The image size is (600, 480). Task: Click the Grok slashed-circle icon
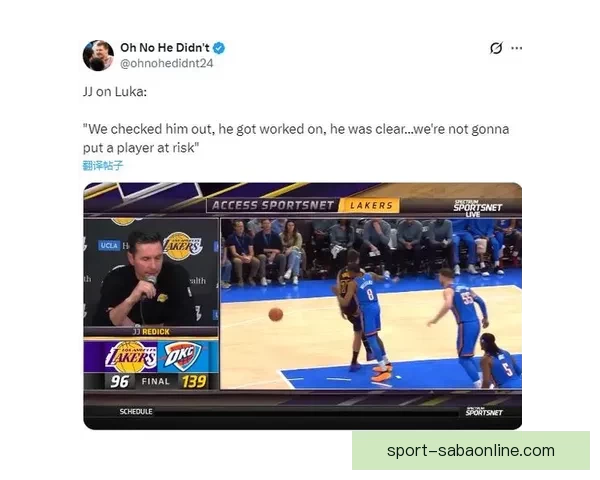[496, 48]
